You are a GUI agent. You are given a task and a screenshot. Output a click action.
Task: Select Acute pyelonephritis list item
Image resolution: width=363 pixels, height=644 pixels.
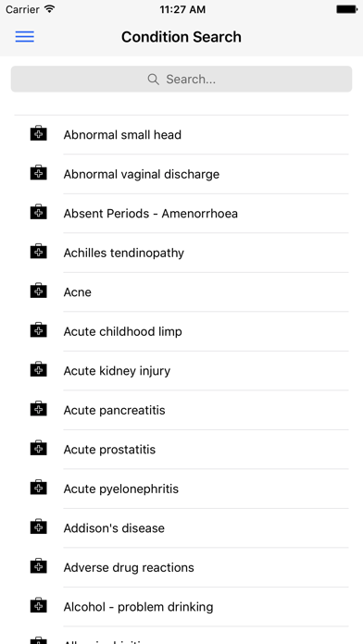[x=181, y=489]
